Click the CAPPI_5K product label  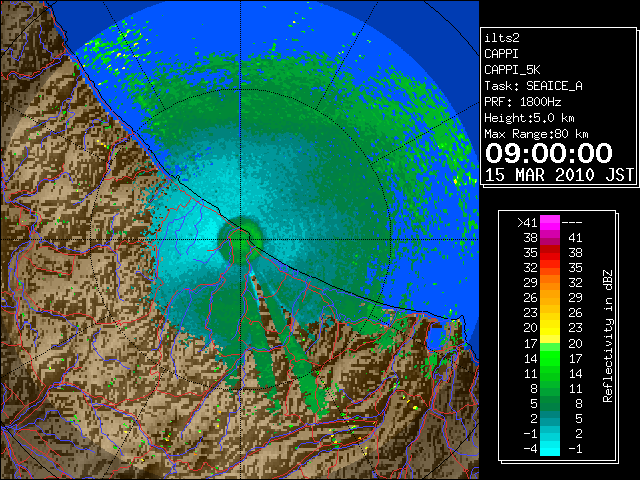[x=512, y=70]
